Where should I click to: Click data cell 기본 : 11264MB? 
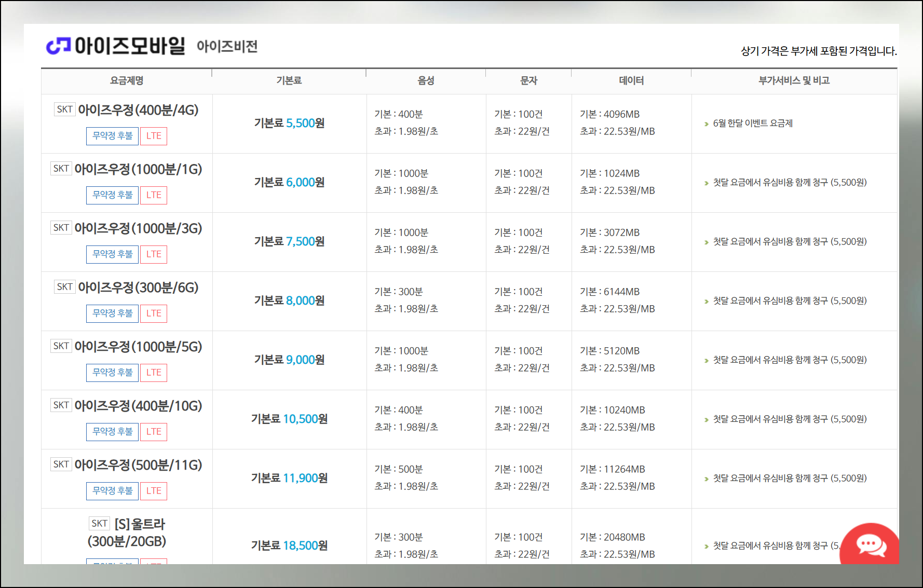tap(613, 469)
